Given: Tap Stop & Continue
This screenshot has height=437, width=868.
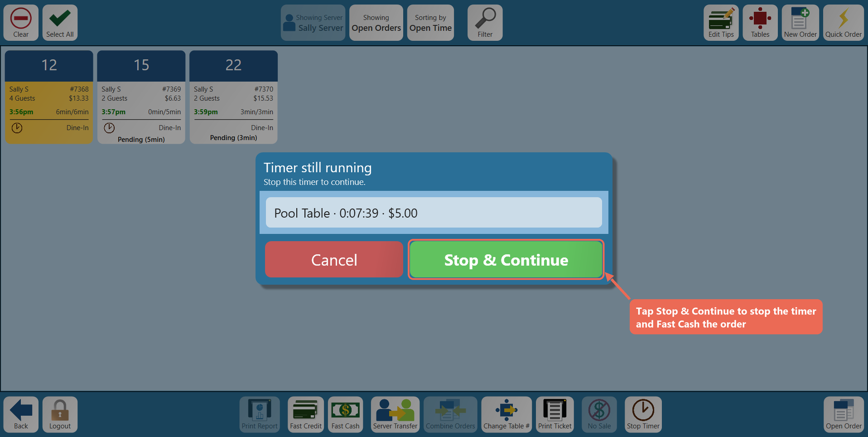Looking at the screenshot, I should 506,259.
